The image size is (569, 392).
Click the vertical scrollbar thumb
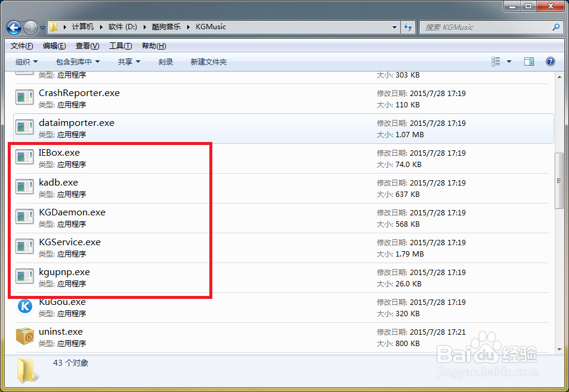tap(559, 181)
